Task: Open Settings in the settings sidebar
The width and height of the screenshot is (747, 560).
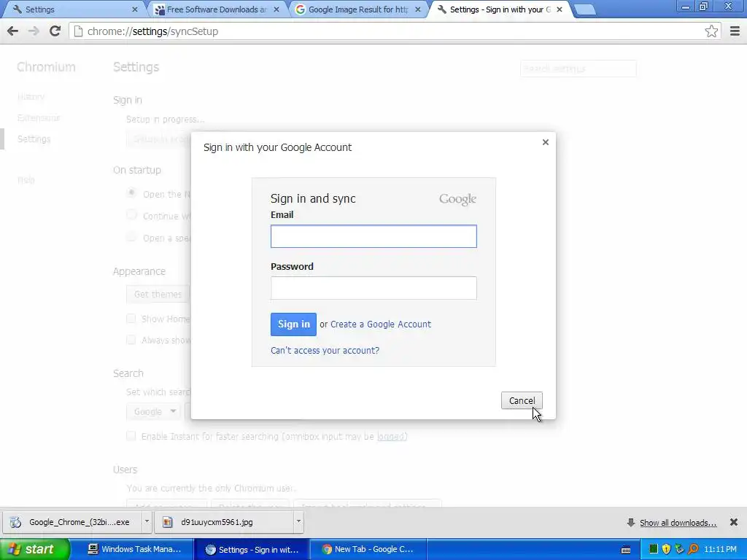Action: click(x=34, y=139)
